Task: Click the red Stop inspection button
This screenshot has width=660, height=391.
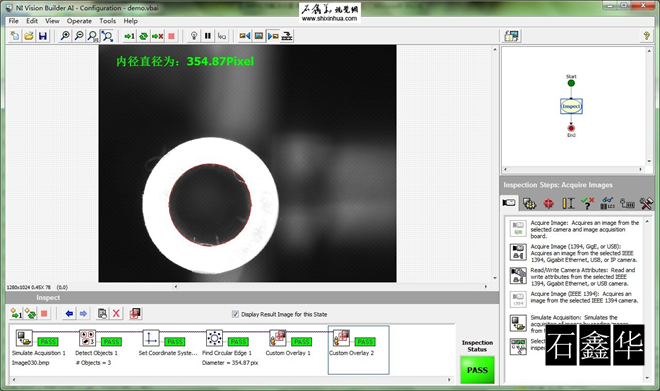Action: pyautogui.click(x=171, y=36)
